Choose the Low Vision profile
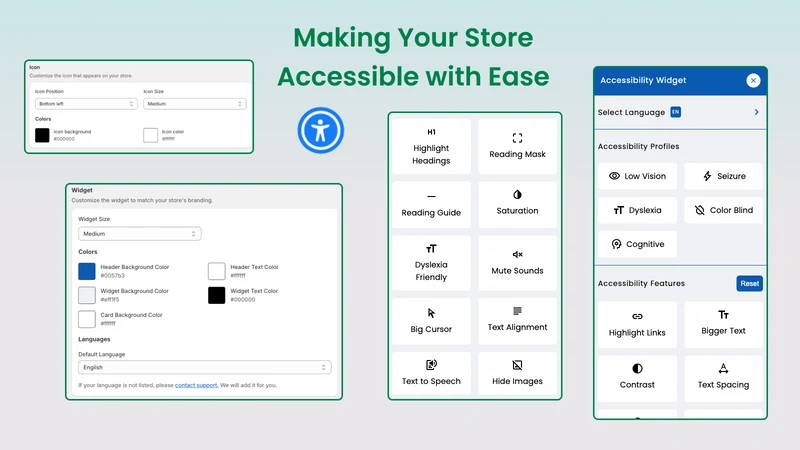 [x=637, y=176]
